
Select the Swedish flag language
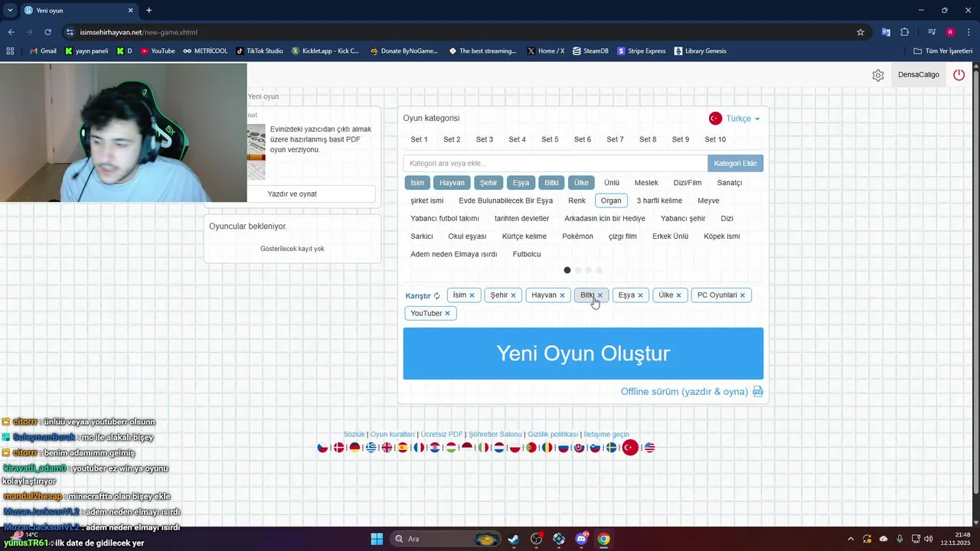pyautogui.click(x=612, y=448)
